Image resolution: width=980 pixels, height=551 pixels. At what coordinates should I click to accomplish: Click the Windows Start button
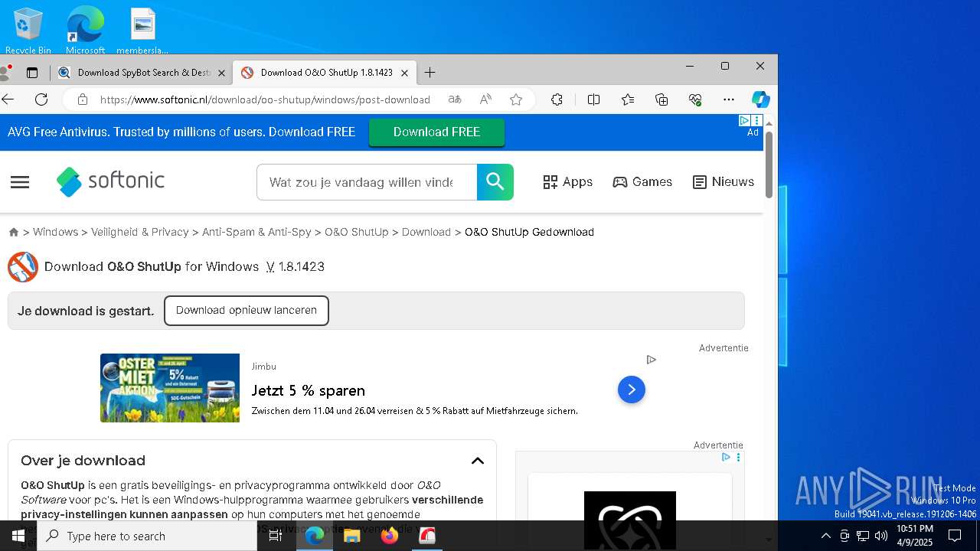[x=18, y=536]
